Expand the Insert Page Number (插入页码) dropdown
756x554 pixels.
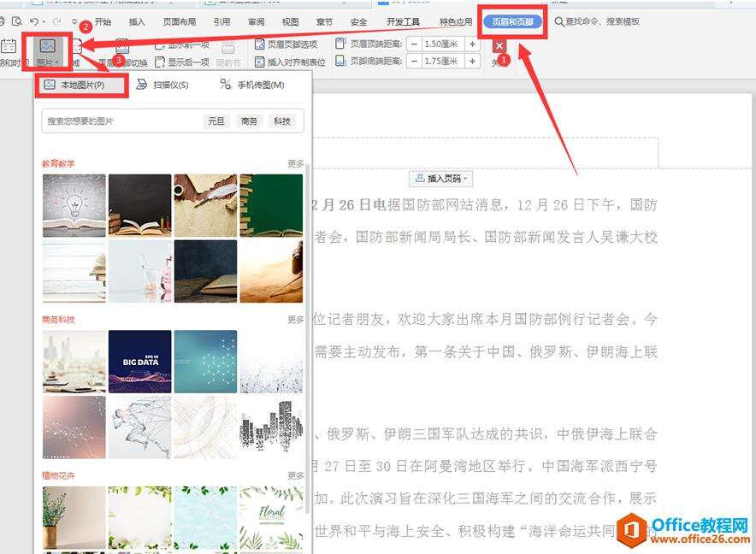click(442, 179)
